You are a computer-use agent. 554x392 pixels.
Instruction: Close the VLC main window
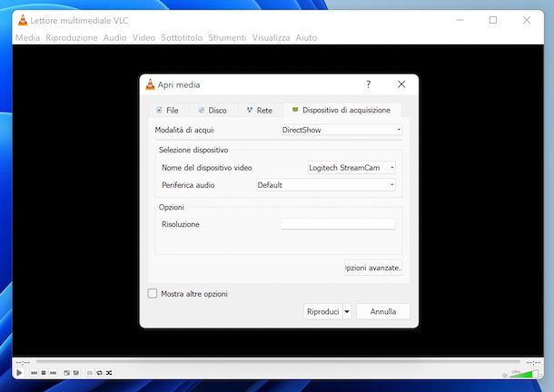point(527,20)
